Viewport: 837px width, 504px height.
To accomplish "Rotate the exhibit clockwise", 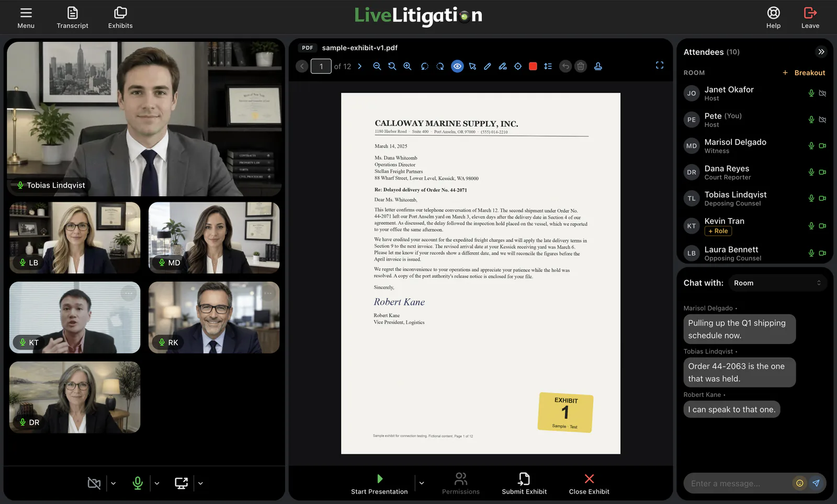I will click(x=440, y=66).
